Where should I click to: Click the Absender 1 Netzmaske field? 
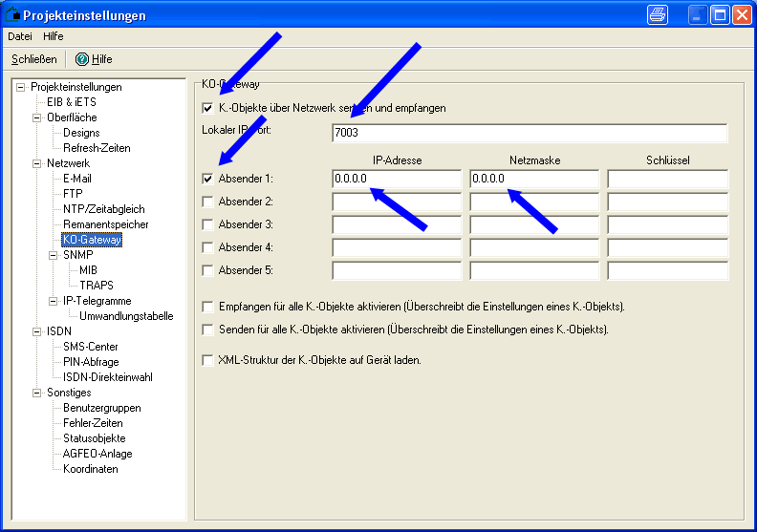(533, 179)
